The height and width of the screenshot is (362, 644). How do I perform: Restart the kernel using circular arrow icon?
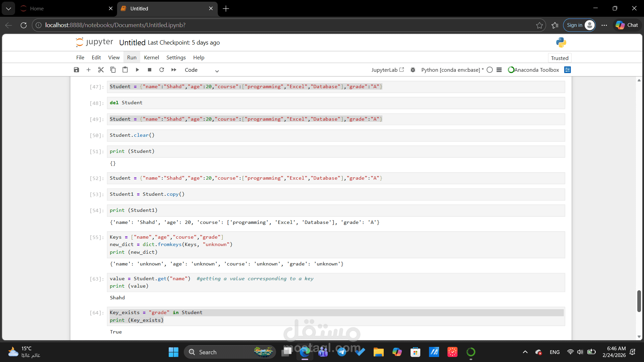[162, 70]
